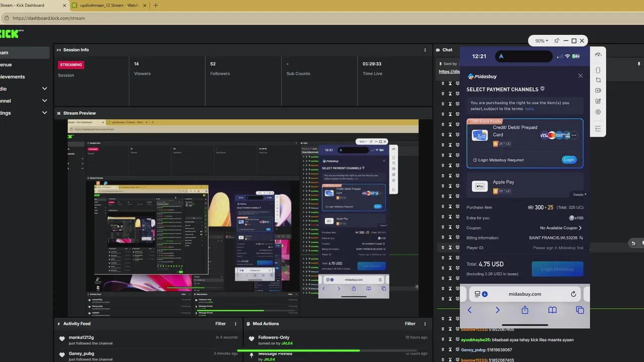
Task: Open Activity Feed three-dot options menu
Action: [235, 324]
